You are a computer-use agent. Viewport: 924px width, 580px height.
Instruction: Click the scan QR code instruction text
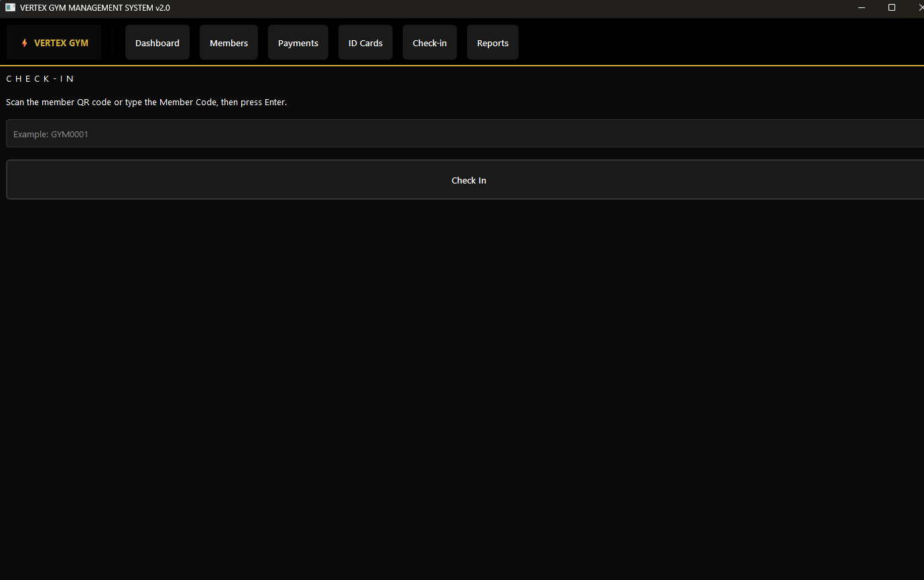click(x=146, y=102)
